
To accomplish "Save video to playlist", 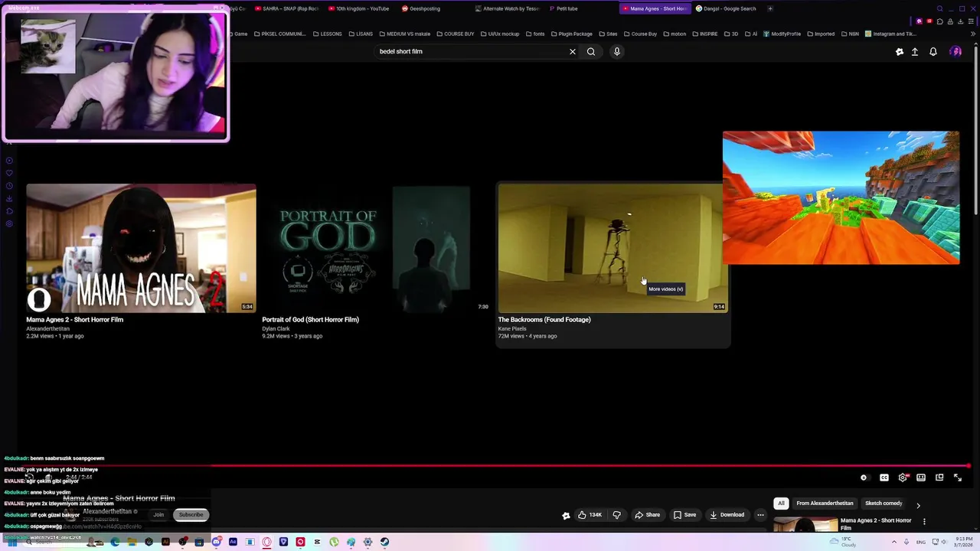I will [684, 515].
